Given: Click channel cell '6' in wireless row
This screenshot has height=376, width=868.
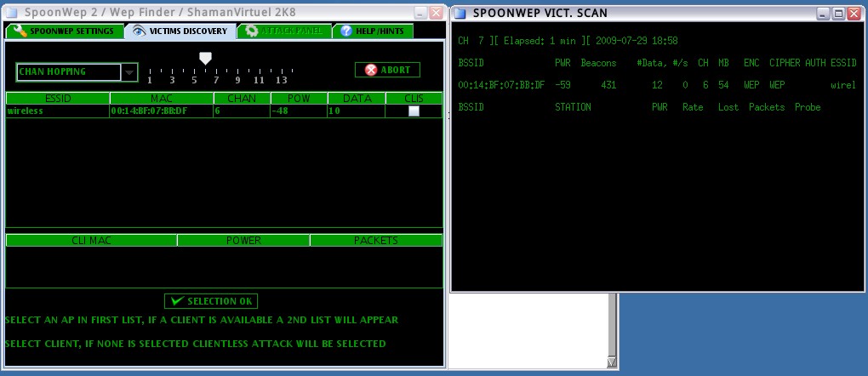Looking at the screenshot, I should pyautogui.click(x=242, y=111).
